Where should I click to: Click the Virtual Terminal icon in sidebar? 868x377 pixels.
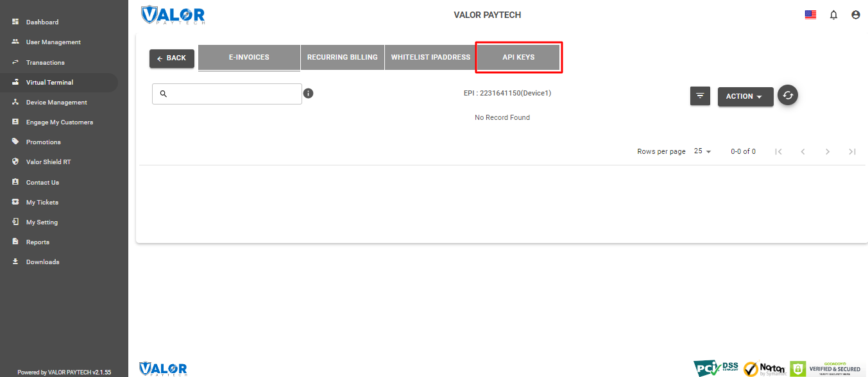pos(15,82)
